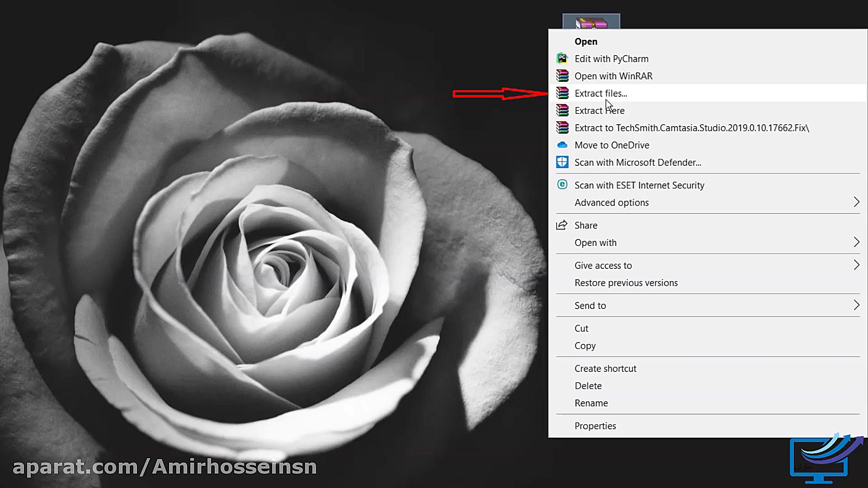Expand the Open with submenu arrow

[x=856, y=242]
